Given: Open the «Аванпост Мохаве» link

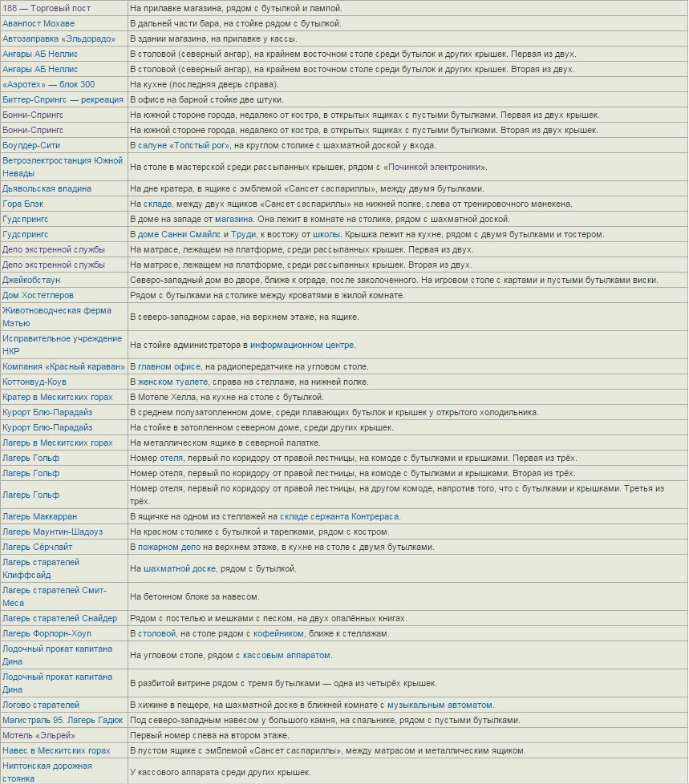Looking at the screenshot, I should tap(39, 23).
